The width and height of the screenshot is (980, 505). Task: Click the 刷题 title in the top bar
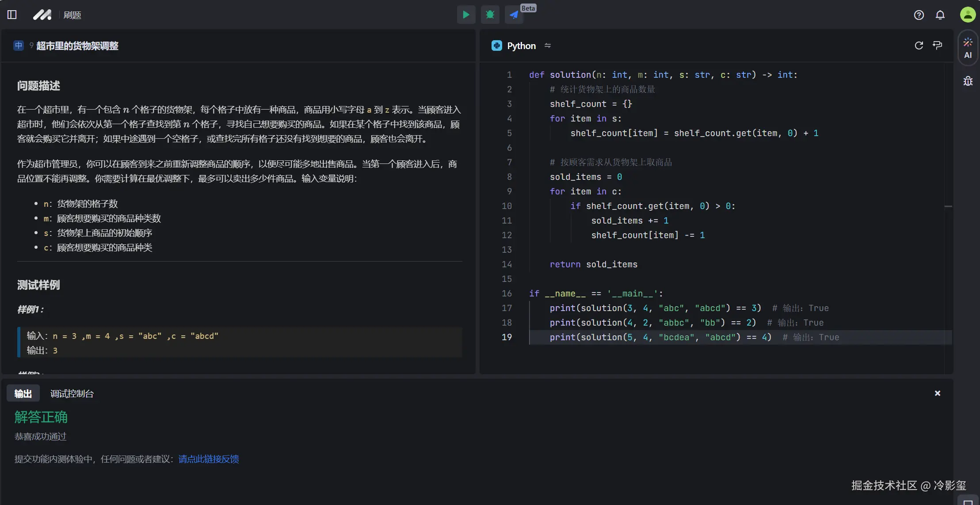point(72,15)
